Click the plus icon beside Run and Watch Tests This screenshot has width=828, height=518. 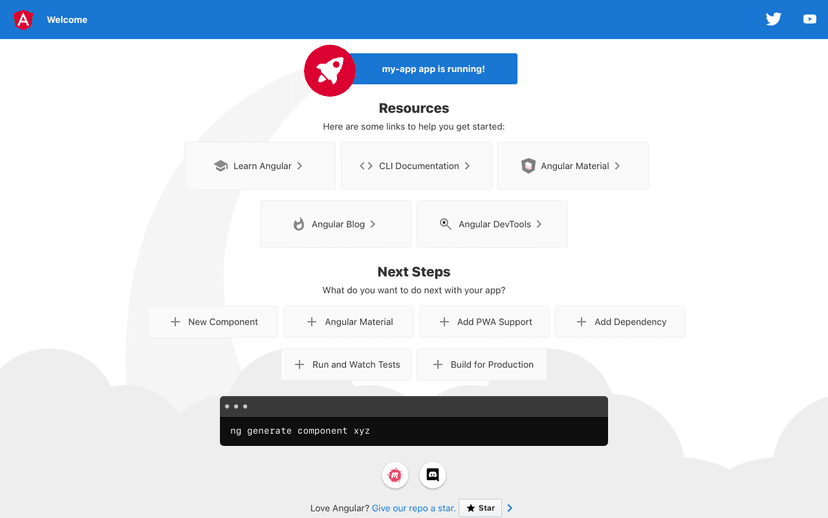click(x=299, y=364)
